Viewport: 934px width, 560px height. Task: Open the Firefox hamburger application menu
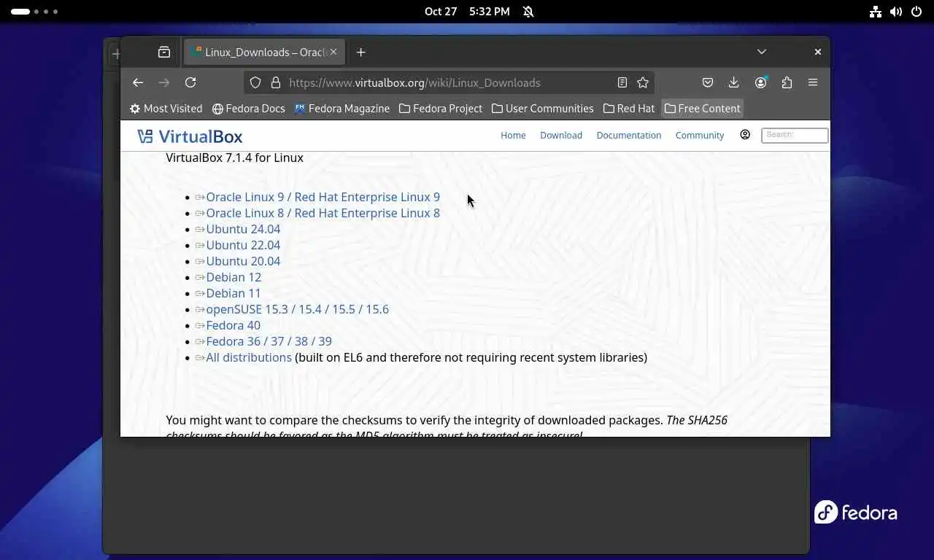pos(813,82)
